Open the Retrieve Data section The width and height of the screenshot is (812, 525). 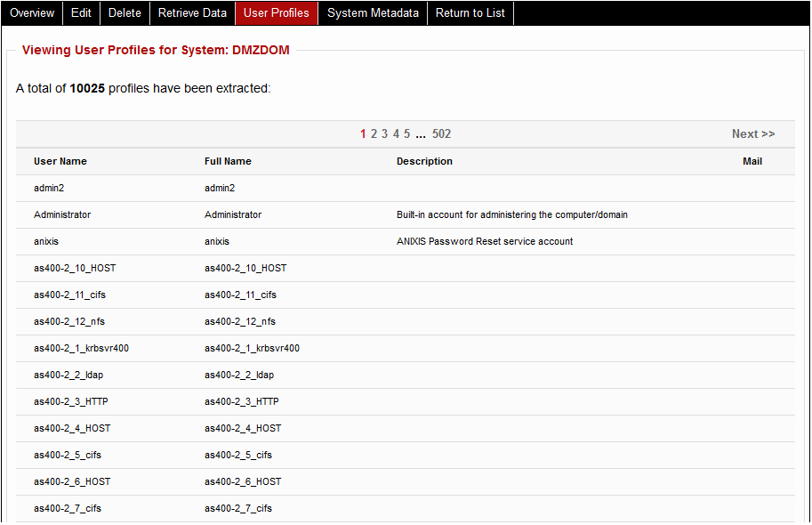(192, 12)
